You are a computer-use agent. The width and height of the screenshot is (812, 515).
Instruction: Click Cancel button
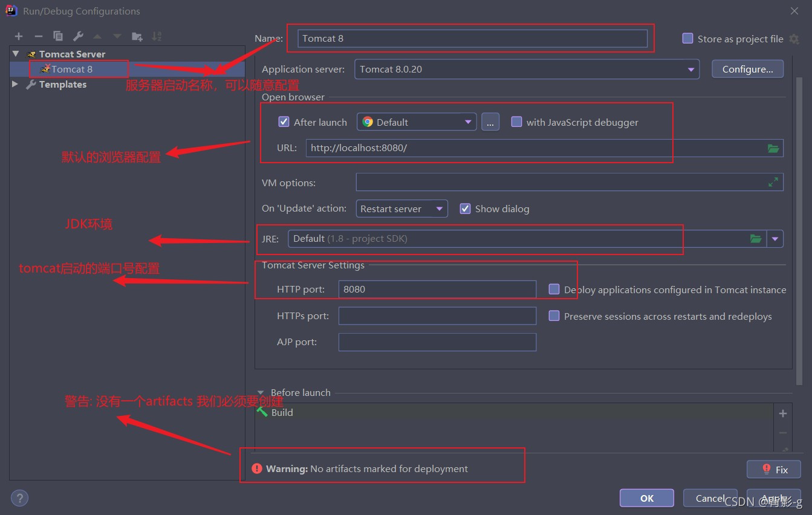(x=710, y=498)
